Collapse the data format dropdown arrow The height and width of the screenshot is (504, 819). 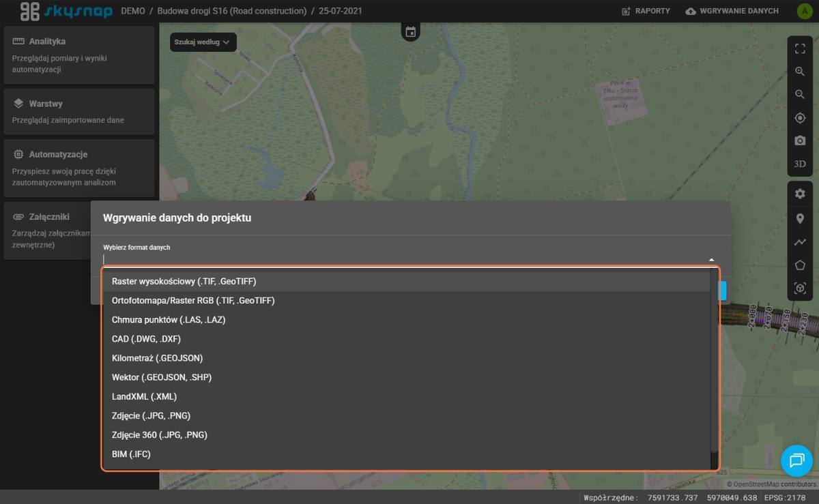(711, 260)
